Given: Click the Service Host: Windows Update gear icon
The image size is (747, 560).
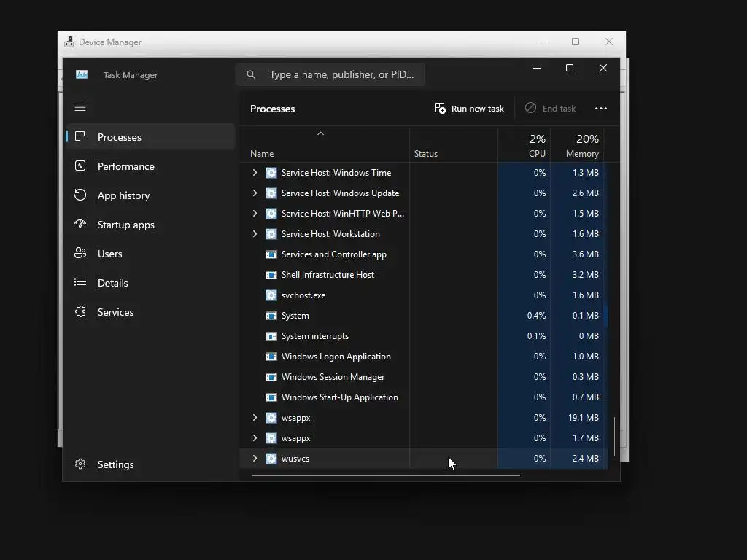Looking at the screenshot, I should pyautogui.click(x=271, y=193).
